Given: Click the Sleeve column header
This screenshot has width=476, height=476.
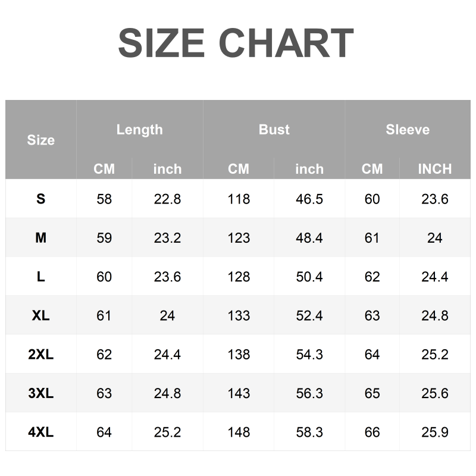Looking at the screenshot, I should (x=408, y=130).
